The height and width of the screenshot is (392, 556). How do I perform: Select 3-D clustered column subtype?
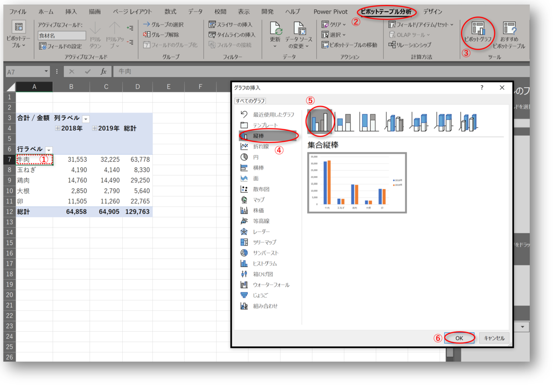tap(394, 121)
